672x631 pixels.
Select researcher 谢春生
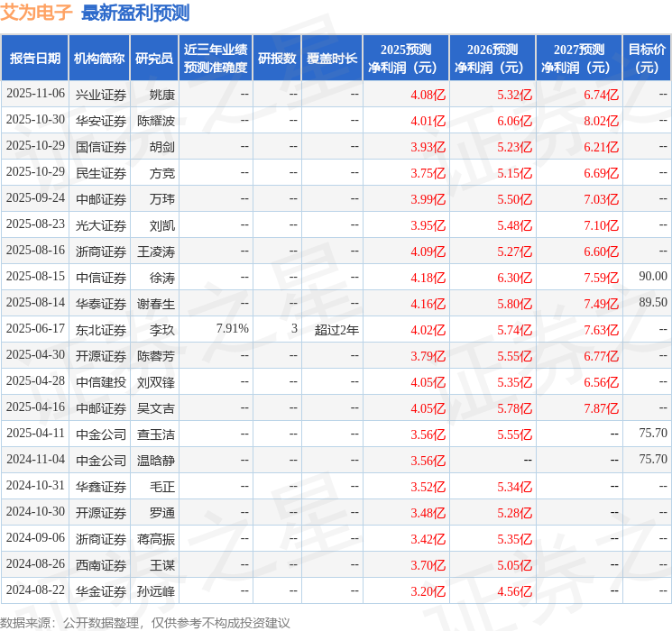point(156,304)
